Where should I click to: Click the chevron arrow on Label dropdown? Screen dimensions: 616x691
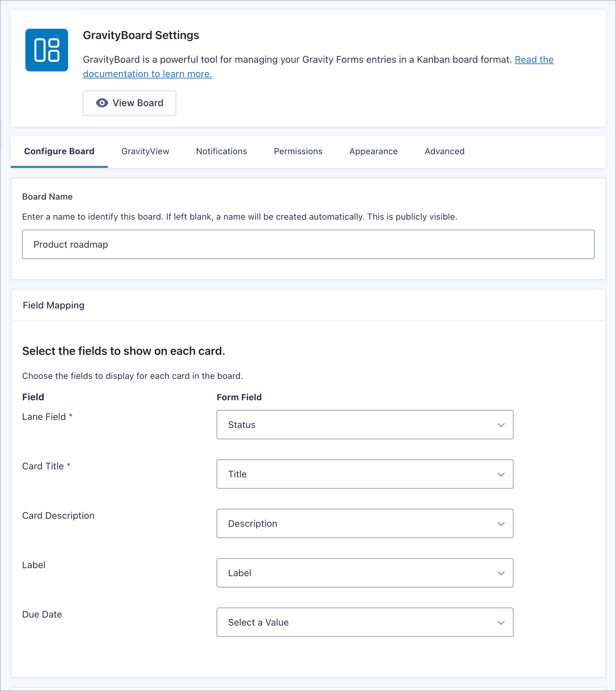(x=501, y=573)
